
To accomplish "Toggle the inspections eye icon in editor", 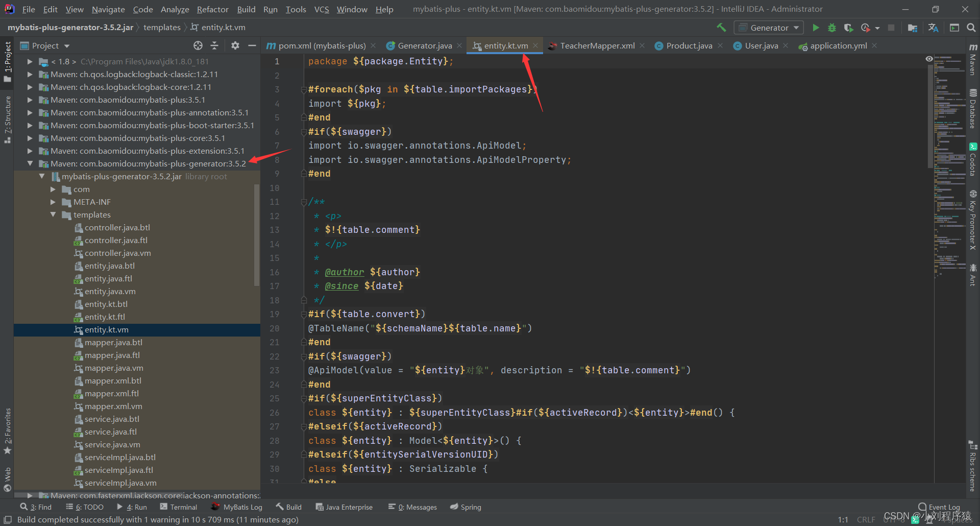I will tap(929, 59).
